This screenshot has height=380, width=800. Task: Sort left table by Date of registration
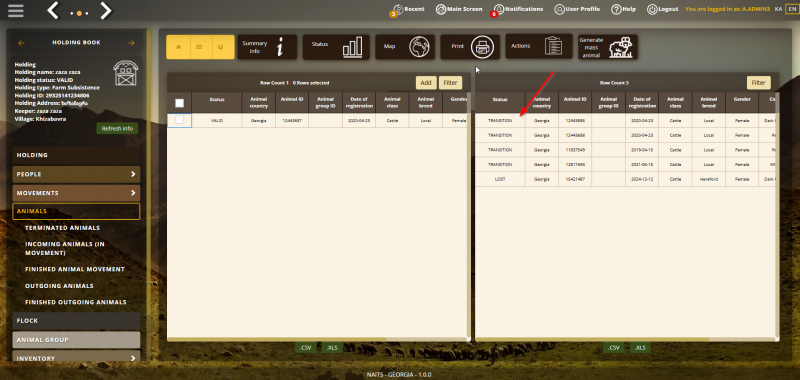coord(359,103)
